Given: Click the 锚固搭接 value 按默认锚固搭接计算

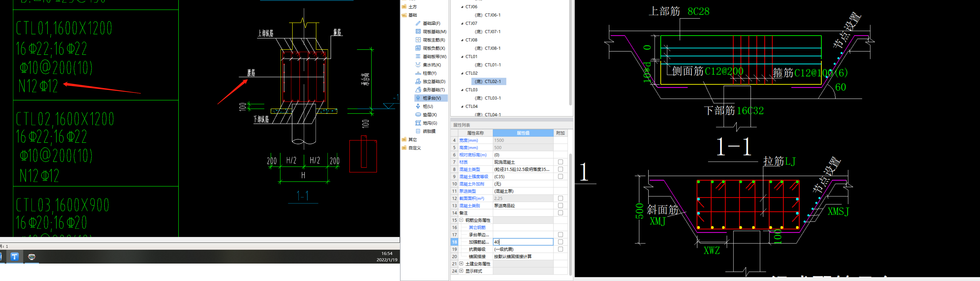Looking at the screenshot, I should tap(523, 256).
